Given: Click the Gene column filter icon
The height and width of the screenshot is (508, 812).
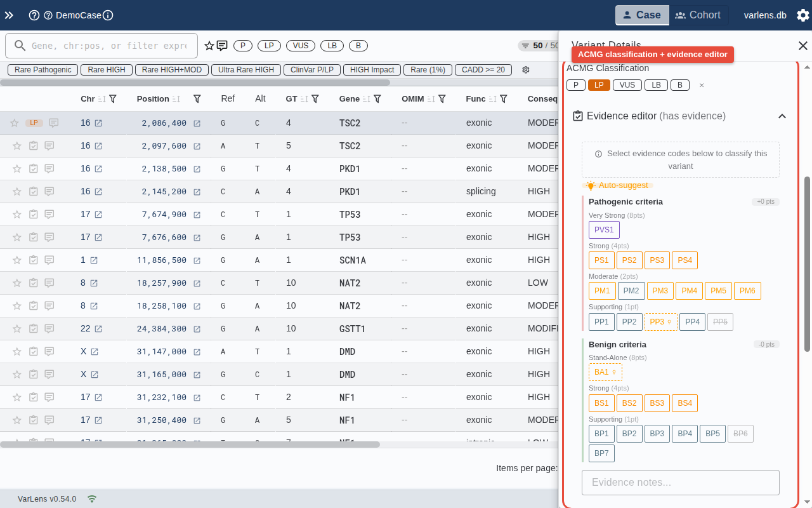Looking at the screenshot, I should pyautogui.click(x=377, y=99).
